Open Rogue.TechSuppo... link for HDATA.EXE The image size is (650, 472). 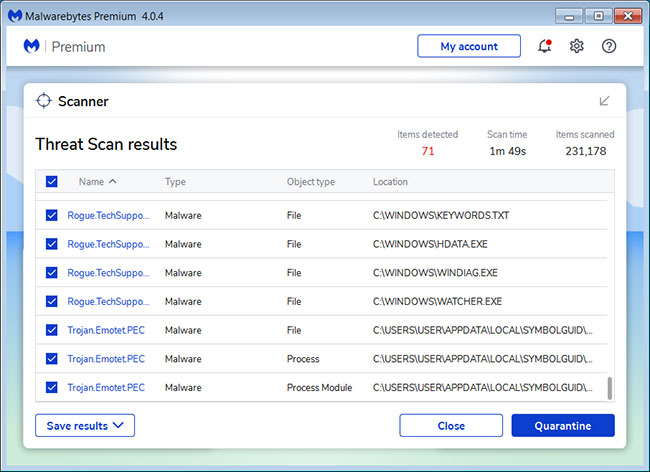[108, 244]
